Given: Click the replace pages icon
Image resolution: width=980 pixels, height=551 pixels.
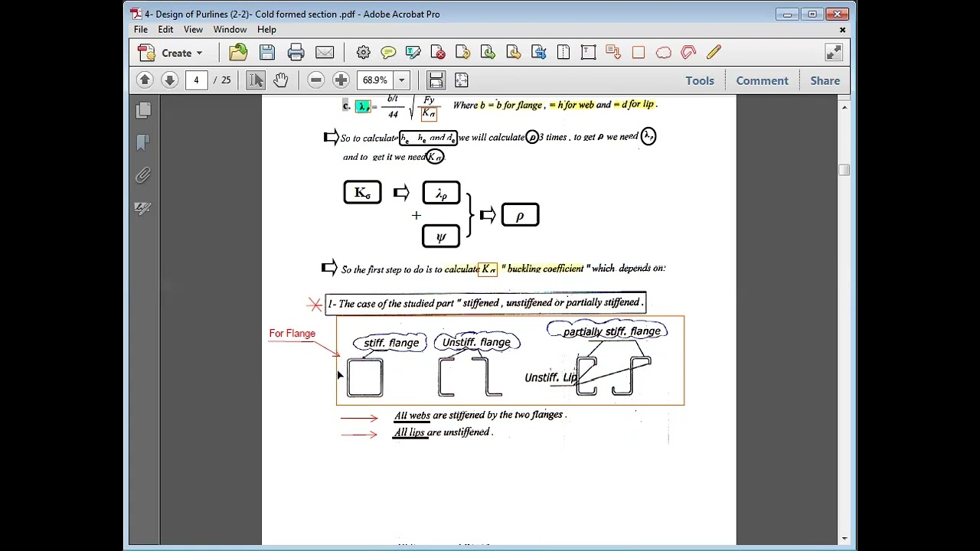Looking at the screenshot, I should click(538, 53).
